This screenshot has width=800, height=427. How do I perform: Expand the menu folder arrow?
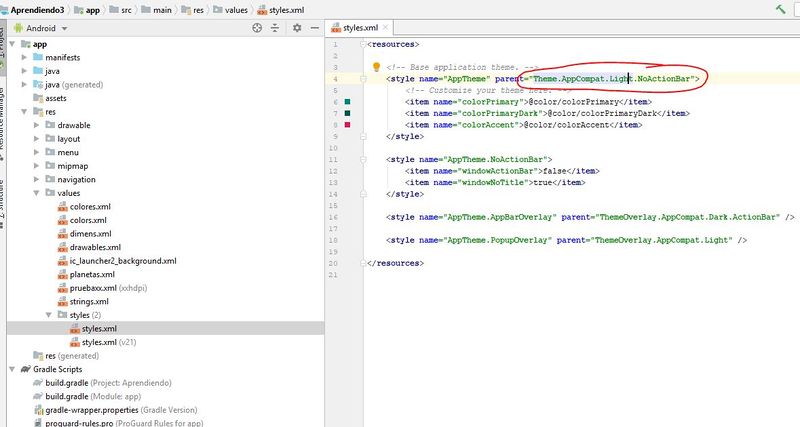pos(36,152)
